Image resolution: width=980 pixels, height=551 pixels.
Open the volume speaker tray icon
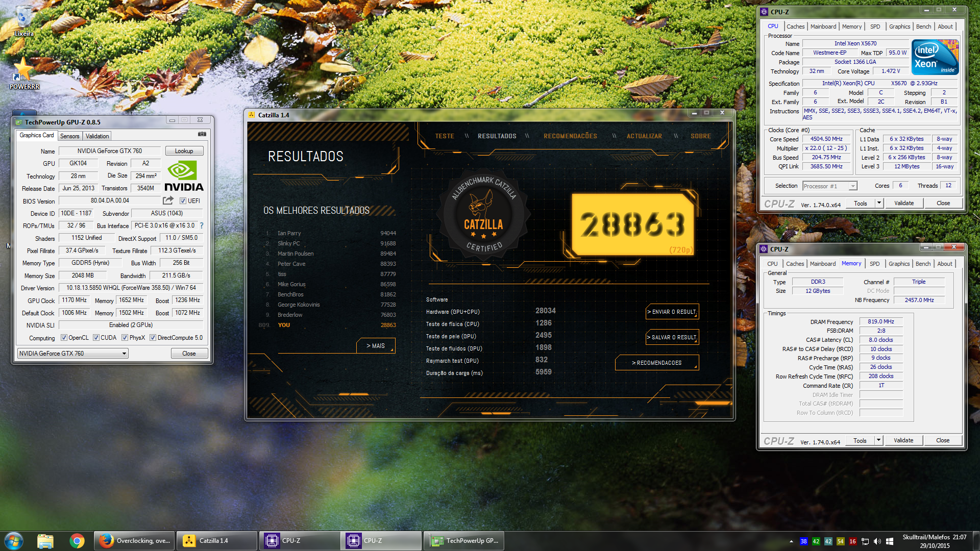tap(877, 541)
